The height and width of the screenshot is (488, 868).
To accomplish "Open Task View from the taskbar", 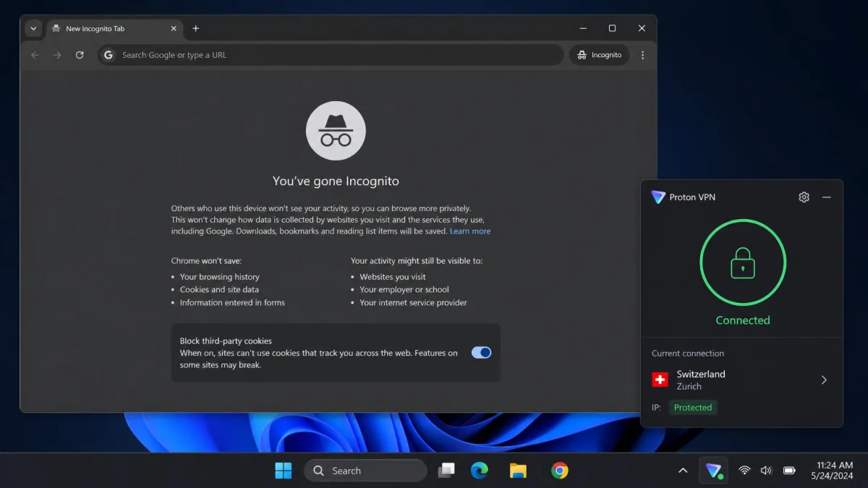I will coord(446,471).
